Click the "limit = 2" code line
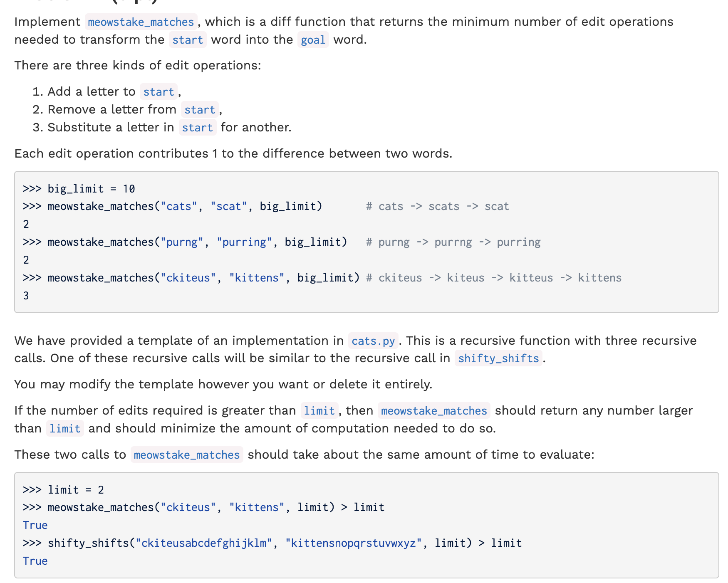Image resolution: width=728 pixels, height=583 pixels. point(76,490)
